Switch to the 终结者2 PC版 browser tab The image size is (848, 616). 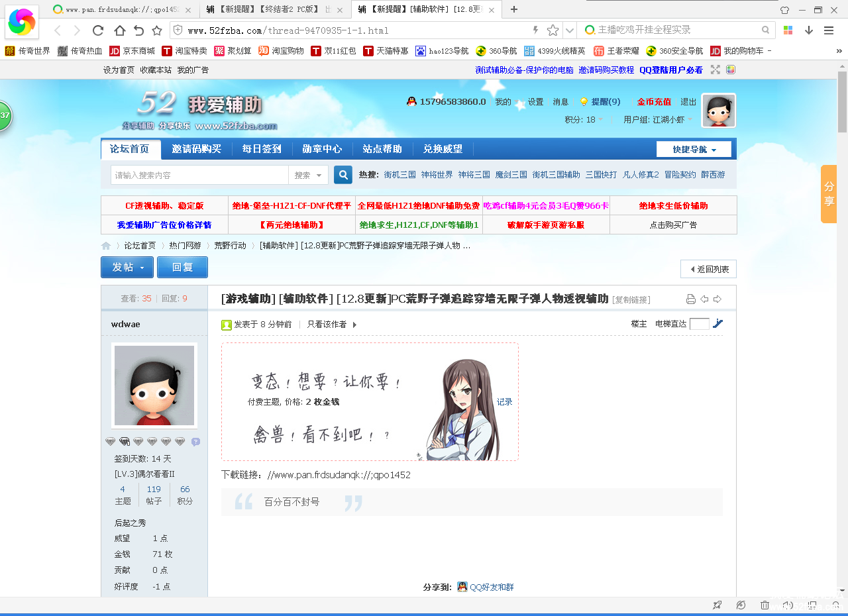(275, 10)
